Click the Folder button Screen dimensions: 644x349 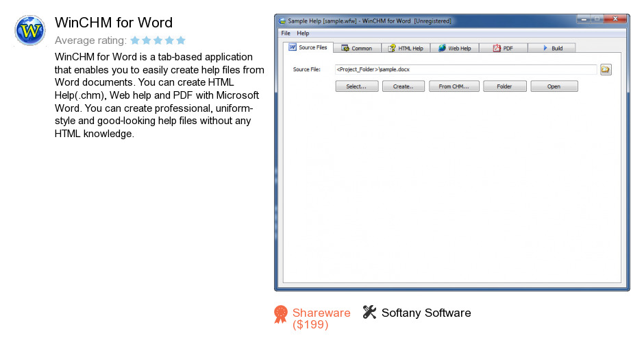pos(504,86)
